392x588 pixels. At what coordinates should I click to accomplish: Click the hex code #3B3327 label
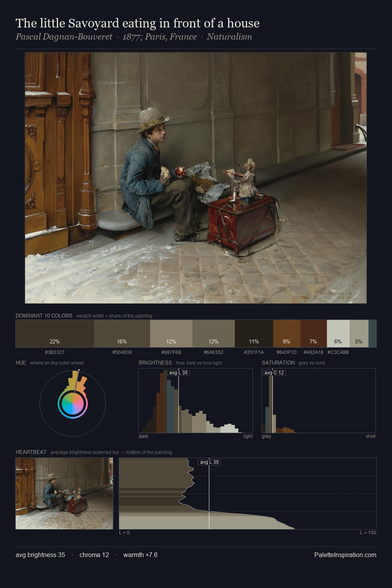[55, 352]
